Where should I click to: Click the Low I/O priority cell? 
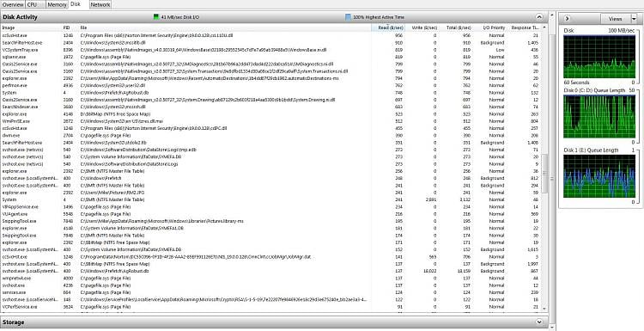coord(501,50)
